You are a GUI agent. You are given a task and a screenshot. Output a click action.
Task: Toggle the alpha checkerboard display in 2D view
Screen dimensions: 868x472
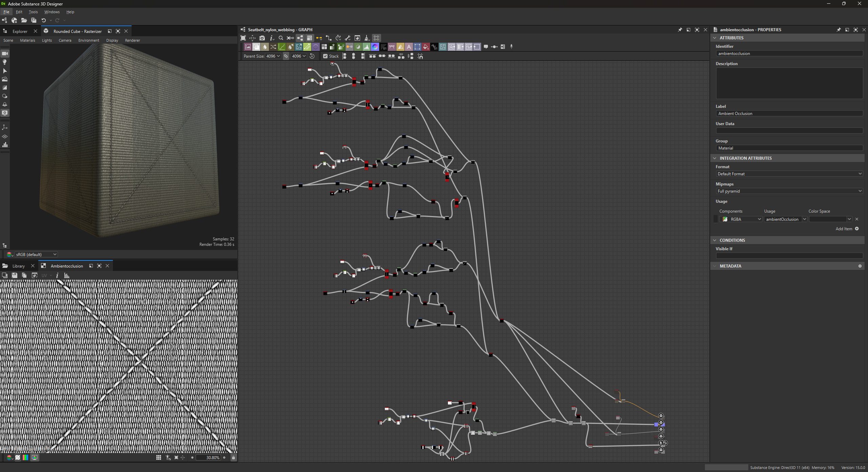coord(18,458)
